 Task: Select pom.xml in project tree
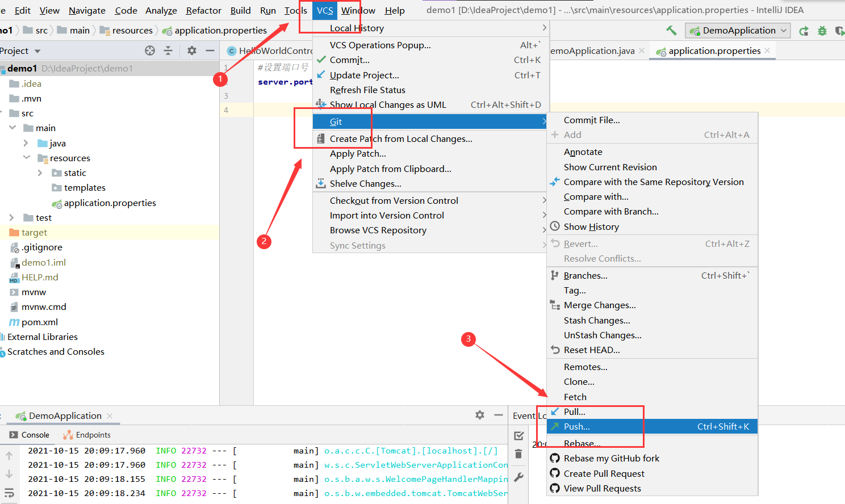tap(40, 322)
